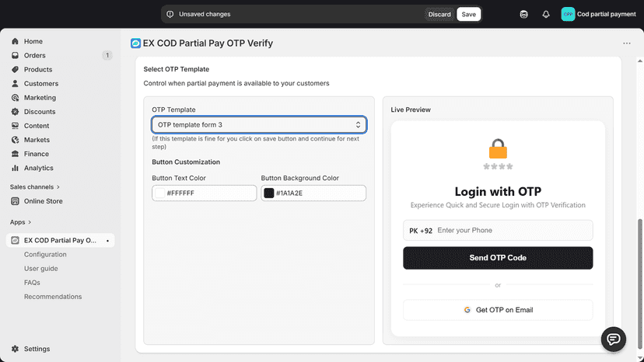Open the User guide menu item
This screenshot has width=644, height=362.
pos(40,269)
